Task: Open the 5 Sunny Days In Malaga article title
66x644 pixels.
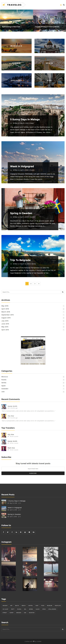Action: [25, 120]
